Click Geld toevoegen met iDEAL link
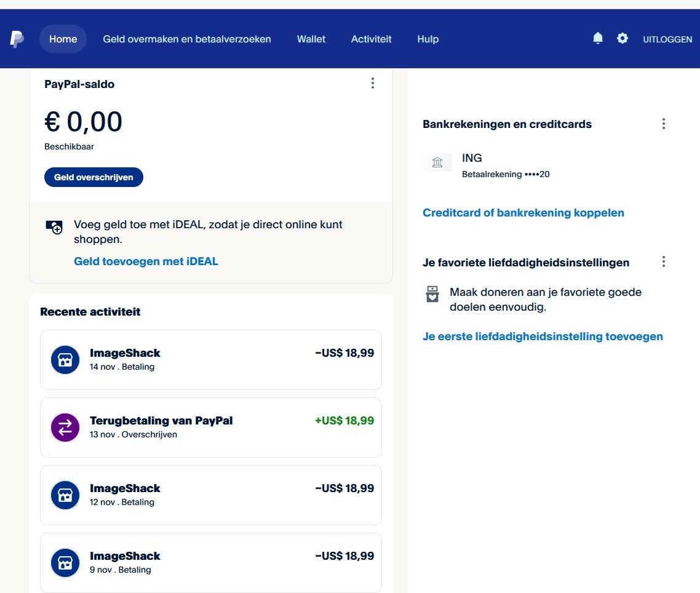Image resolution: width=700 pixels, height=593 pixels. pyautogui.click(x=146, y=261)
